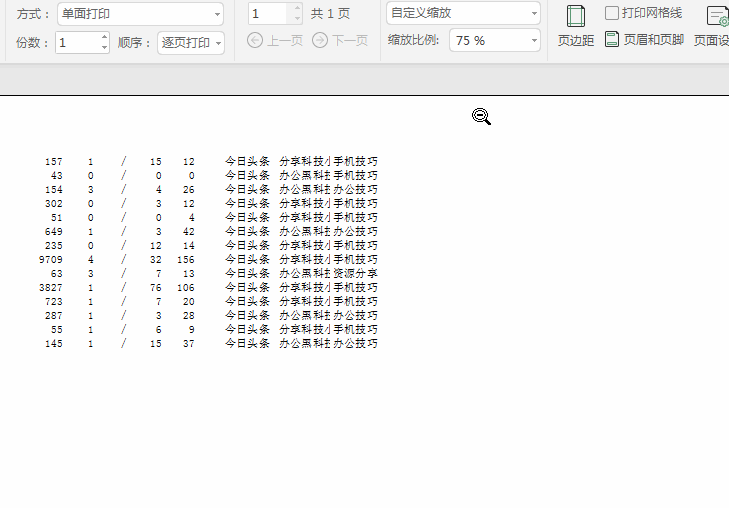
Task: Open the 页面设置 page setup icon
Action: pyautogui.click(x=712, y=26)
